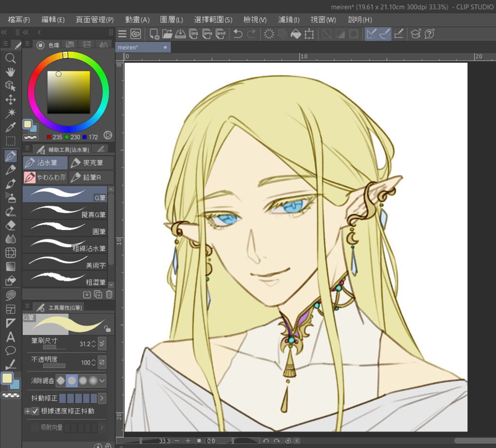
Task: Expand anti-aliasing options chevron
Action: coord(102,381)
